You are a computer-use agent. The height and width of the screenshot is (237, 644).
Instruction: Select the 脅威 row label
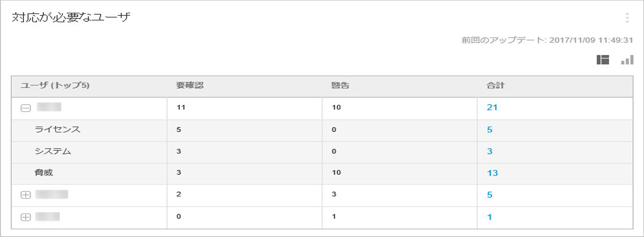(x=44, y=172)
